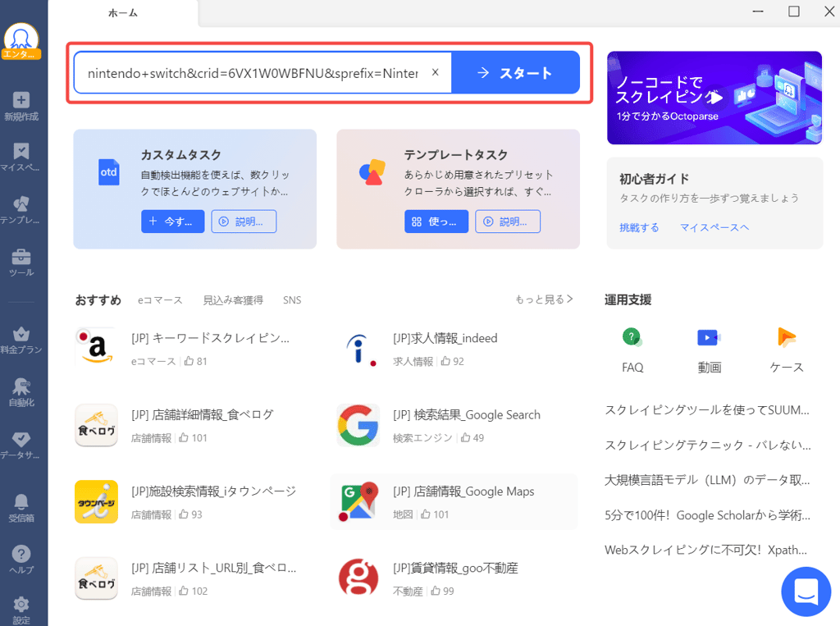Click the Google Maps template icon

(x=358, y=501)
